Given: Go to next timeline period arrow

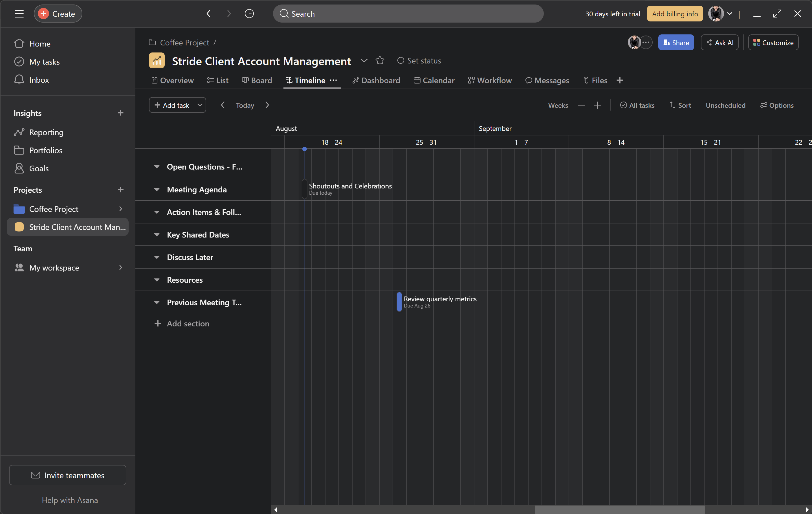Looking at the screenshot, I should (267, 105).
